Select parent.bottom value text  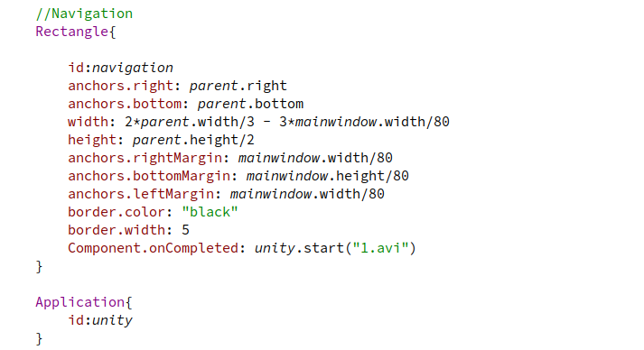click(250, 104)
